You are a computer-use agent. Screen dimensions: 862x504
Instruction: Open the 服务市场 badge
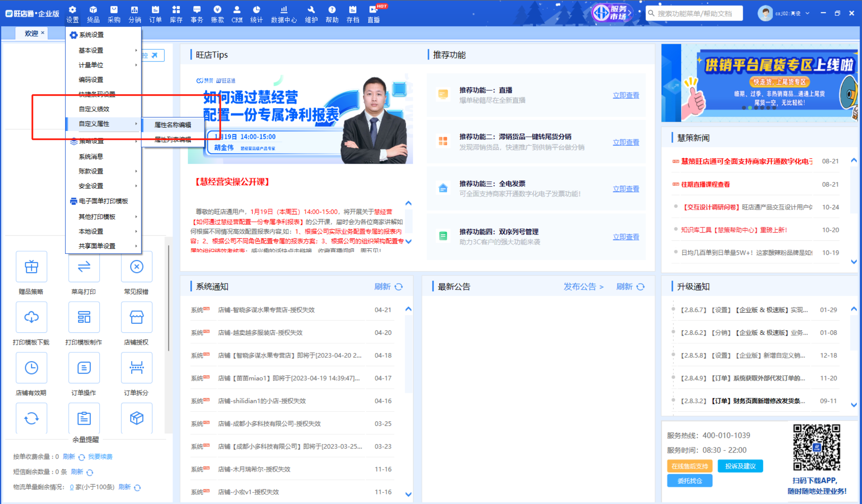613,13
